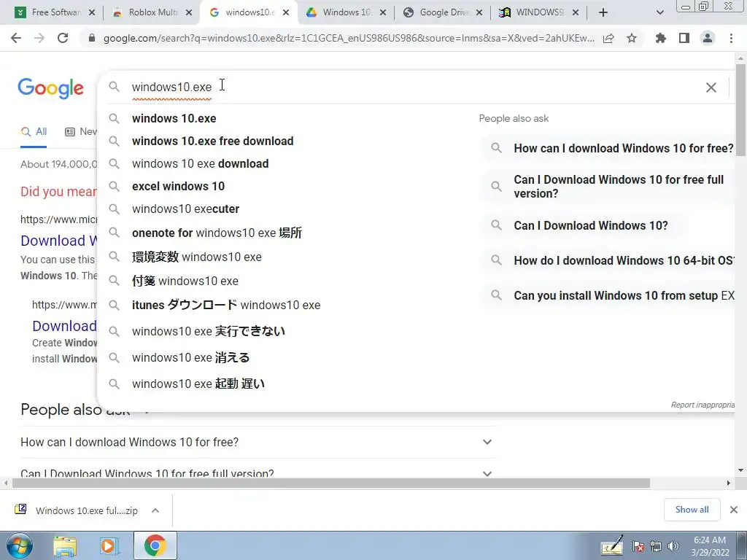Viewport: 747px width, 560px height.
Task: Click Show all downloads button
Action: click(x=692, y=510)
